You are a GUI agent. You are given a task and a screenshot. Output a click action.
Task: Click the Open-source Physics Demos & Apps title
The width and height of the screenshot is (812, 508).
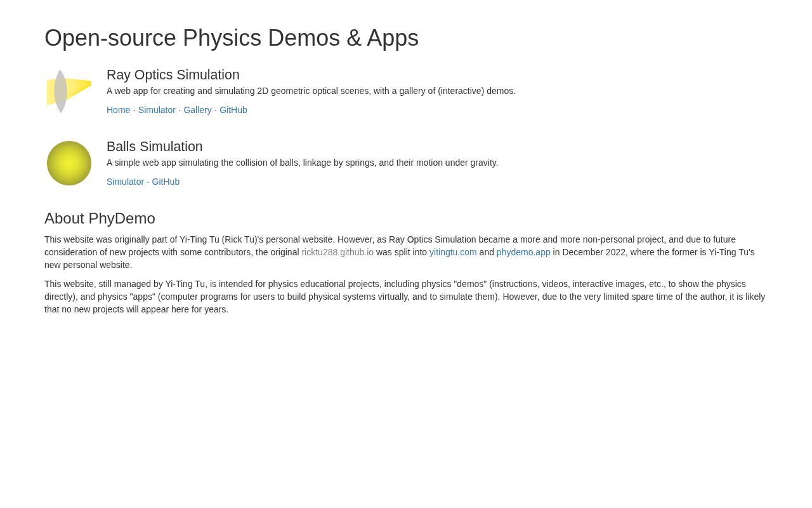232,38
